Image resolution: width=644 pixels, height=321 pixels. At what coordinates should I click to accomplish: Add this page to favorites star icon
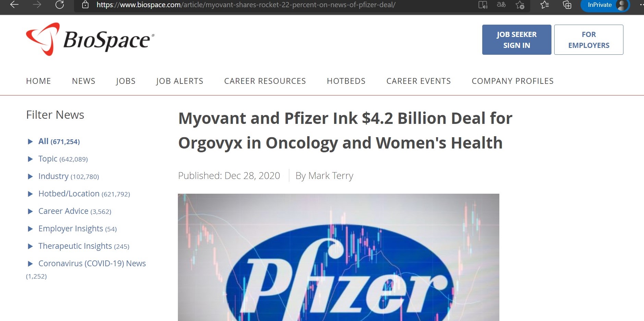coord(520,5)
